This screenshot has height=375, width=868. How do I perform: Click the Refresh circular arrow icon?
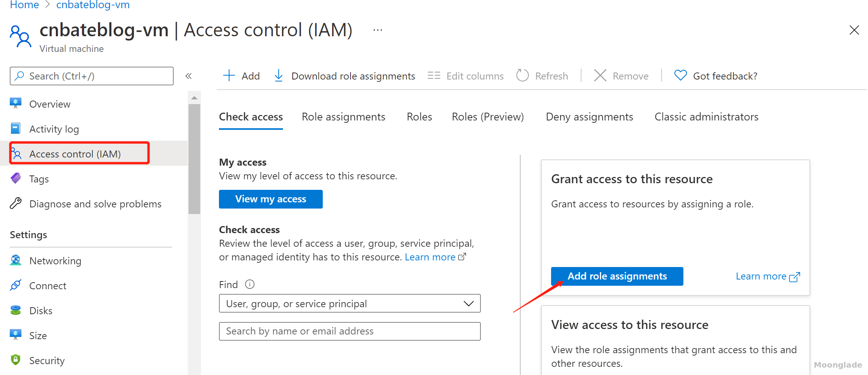coord(522,76)
